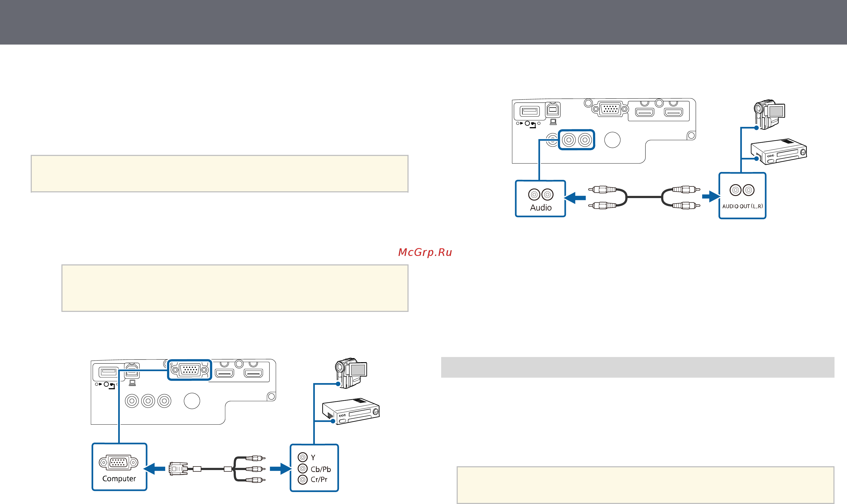Click the first HDMI port in the Computer diagram
This screenshot has width=847, height=504.
coord(224,373)
